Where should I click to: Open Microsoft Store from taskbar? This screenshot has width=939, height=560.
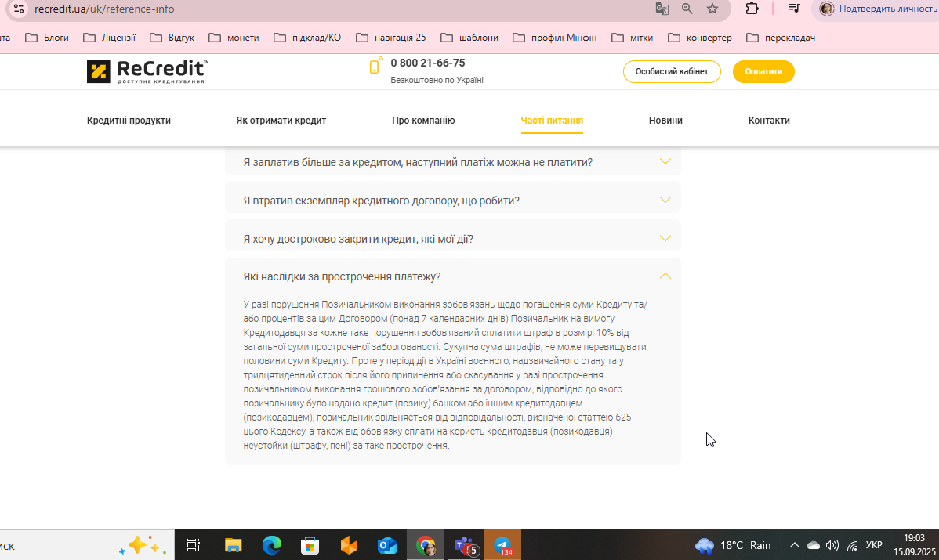tap(310, 545)
